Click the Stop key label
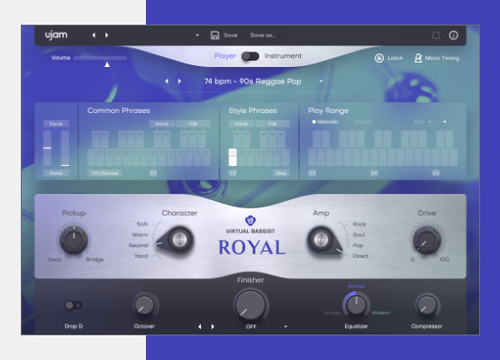Viewport: 500px width, 360px height. 281,173
